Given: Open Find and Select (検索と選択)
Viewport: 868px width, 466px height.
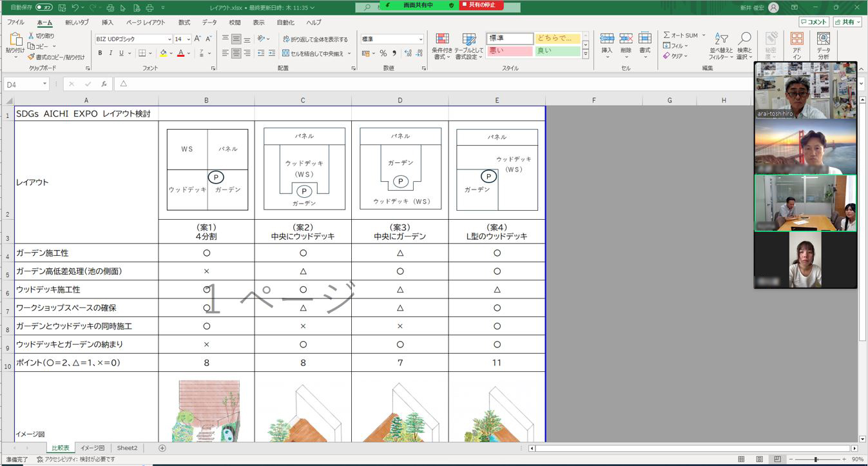Looking at the screenshot, I should tap(745, 46).
